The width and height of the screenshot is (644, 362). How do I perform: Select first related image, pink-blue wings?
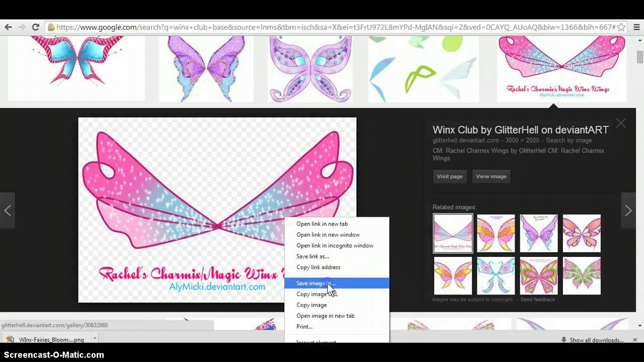(x=453, y=233)
